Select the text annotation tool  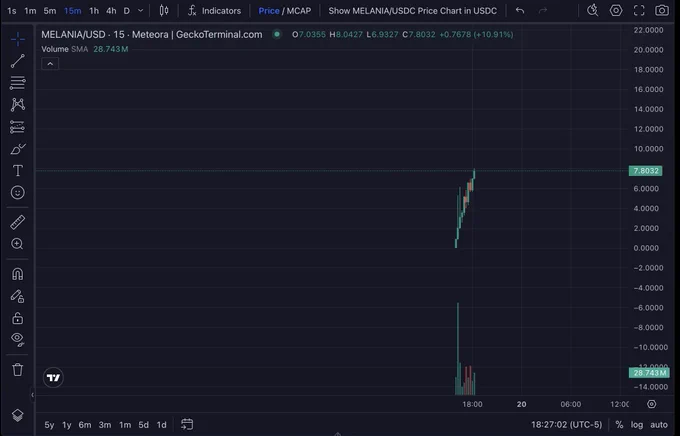click(x=18, y=170)
